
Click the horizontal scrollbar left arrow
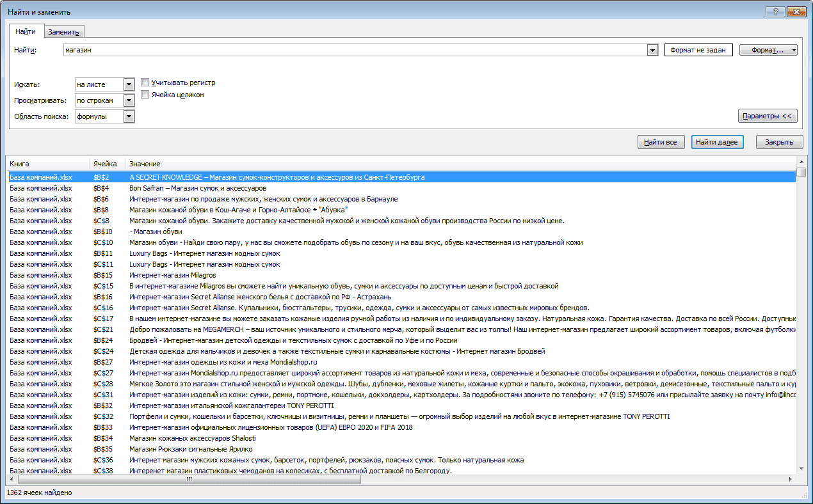coord(13,479)
